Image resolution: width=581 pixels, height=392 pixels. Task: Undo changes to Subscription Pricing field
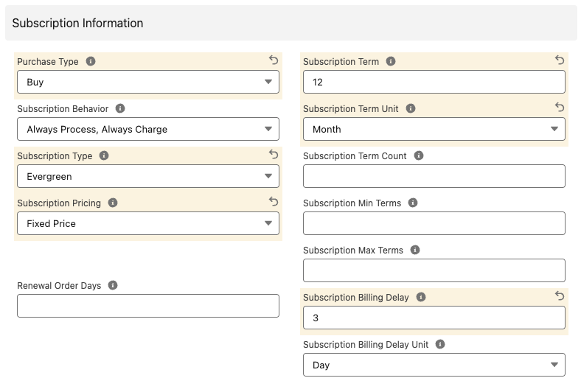(x=274, y=201)
